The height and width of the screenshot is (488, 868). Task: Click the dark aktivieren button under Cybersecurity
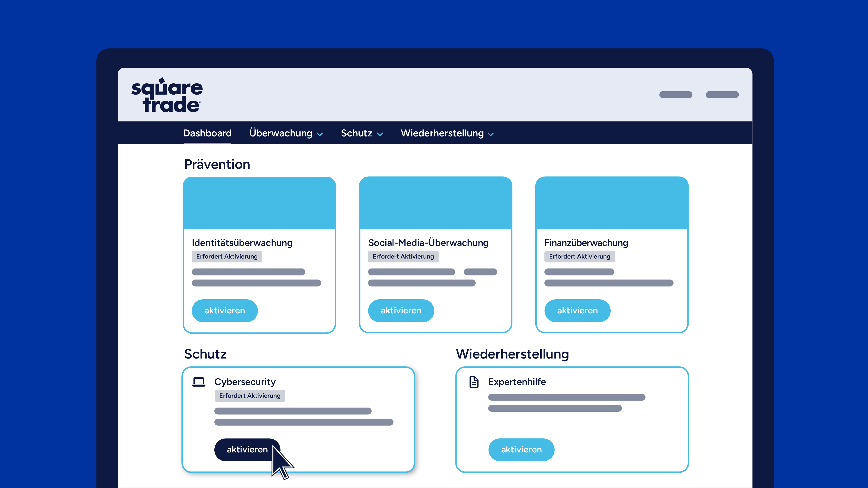click(247, 450)
